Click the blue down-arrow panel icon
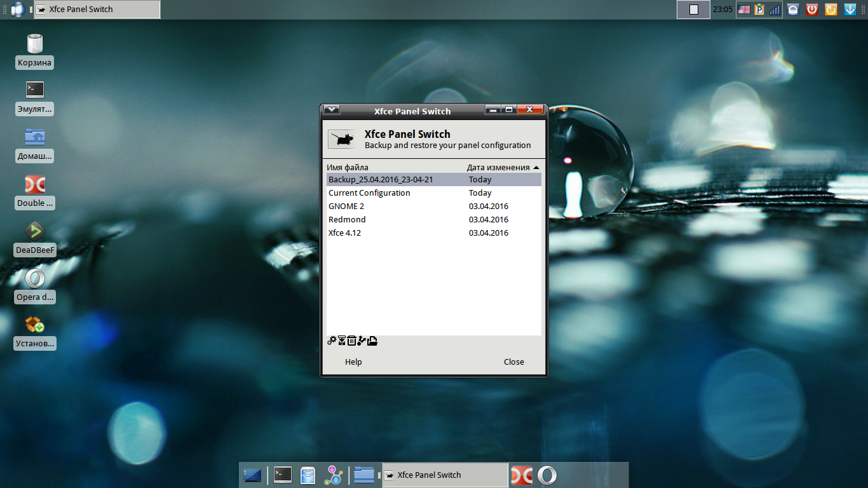 850,10
